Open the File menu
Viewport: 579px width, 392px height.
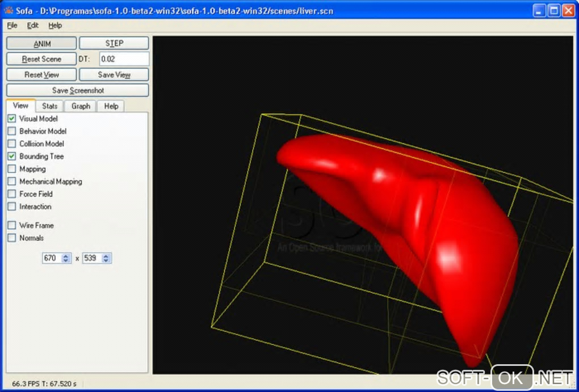12,26
